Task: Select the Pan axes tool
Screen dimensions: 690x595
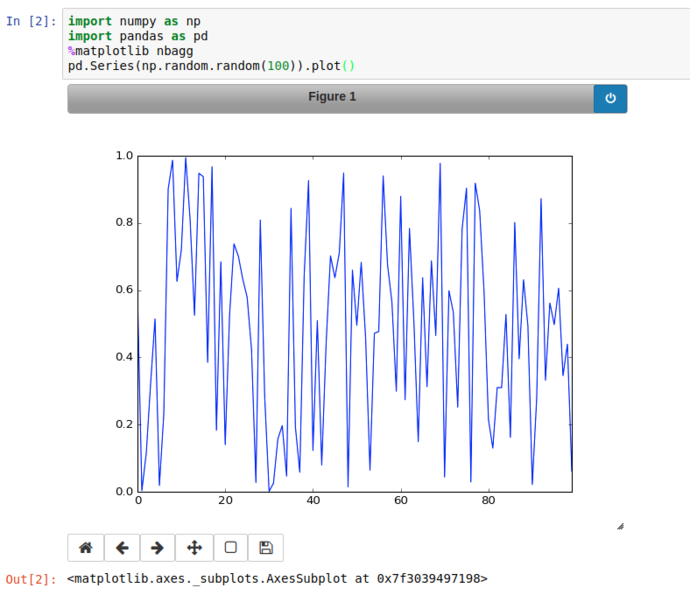Action: (x=194, y=547)
